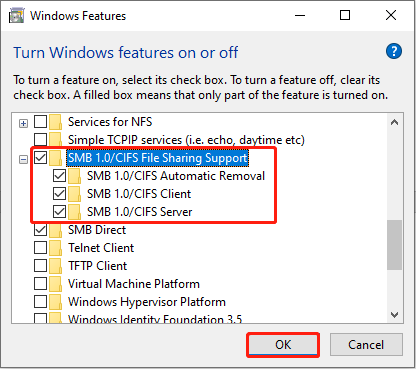Screen dimensions: 416x369
Task: Collapse the SMB 1.0/CIFS File Sharing Support node
Action: [x=23, y=160]
